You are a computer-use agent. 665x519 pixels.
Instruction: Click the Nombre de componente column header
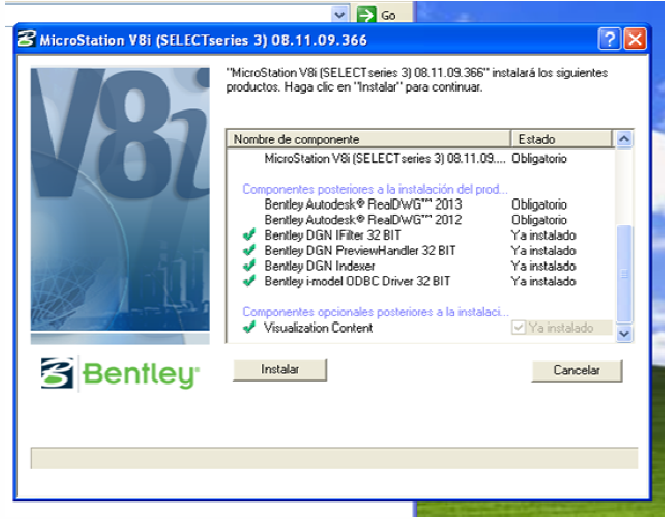369,139
